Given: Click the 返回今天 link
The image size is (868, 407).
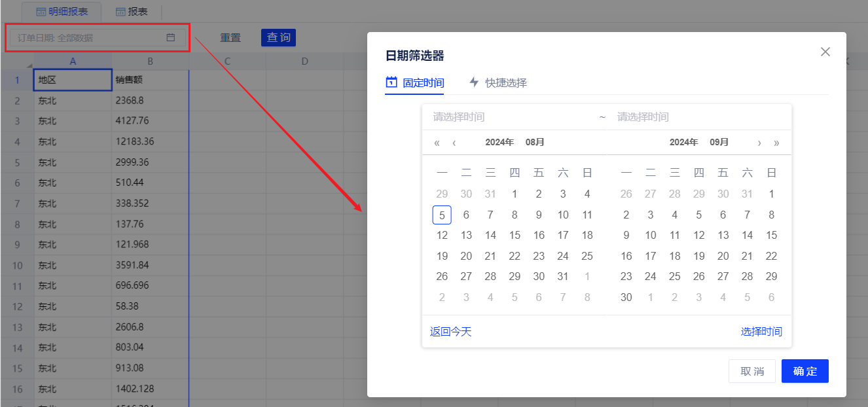Looking at the screenshot, I should (x=450, y=332).
